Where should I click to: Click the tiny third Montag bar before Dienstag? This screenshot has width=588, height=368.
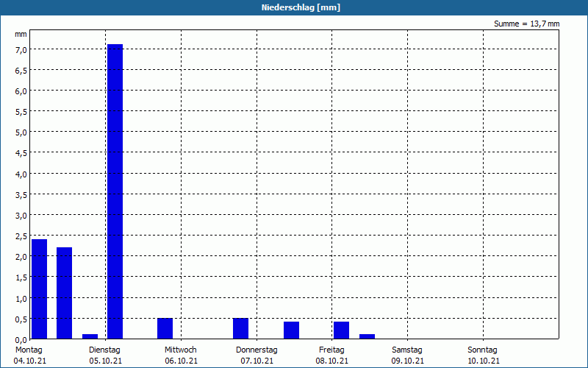90,336
